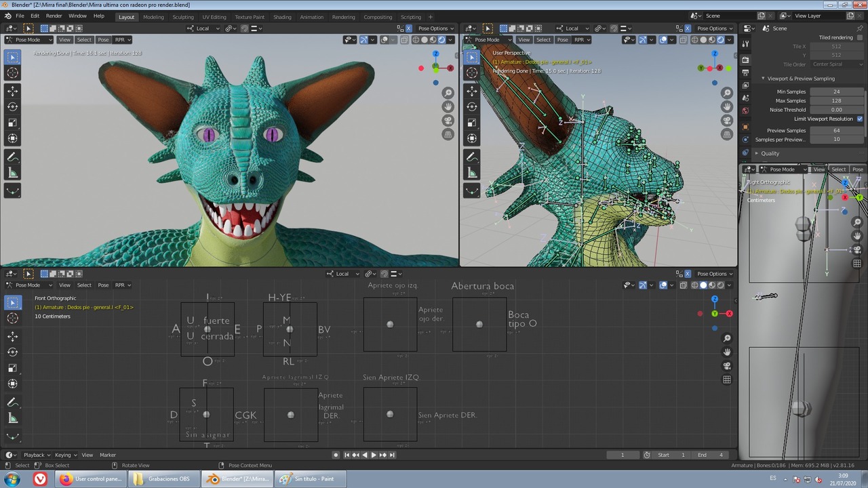Open the Playback menu in timeline
Image resolution: width=868 pixels, height=488 pixels.
[34, 455]
